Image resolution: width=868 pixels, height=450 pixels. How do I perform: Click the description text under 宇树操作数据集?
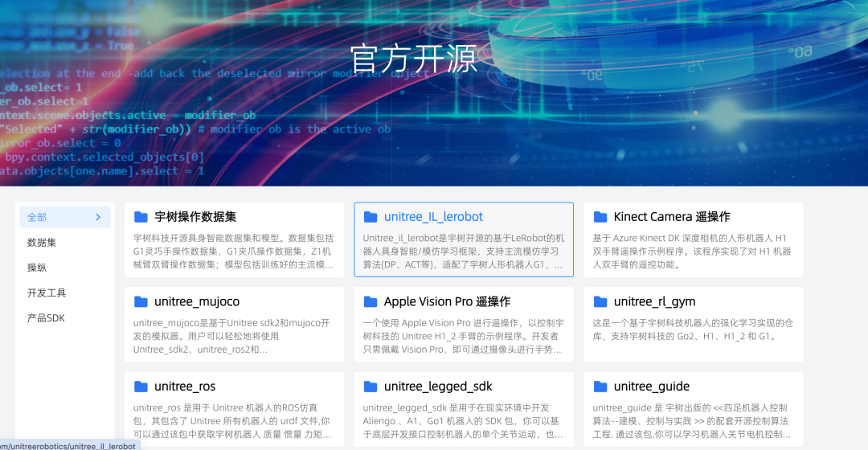pyautogui.click(x=234, y=252)
